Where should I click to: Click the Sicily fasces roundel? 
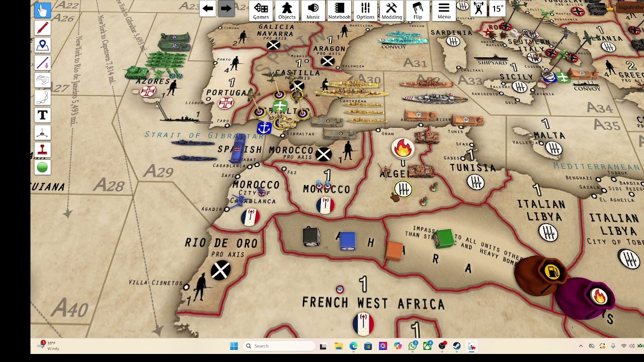pos(520,87)
